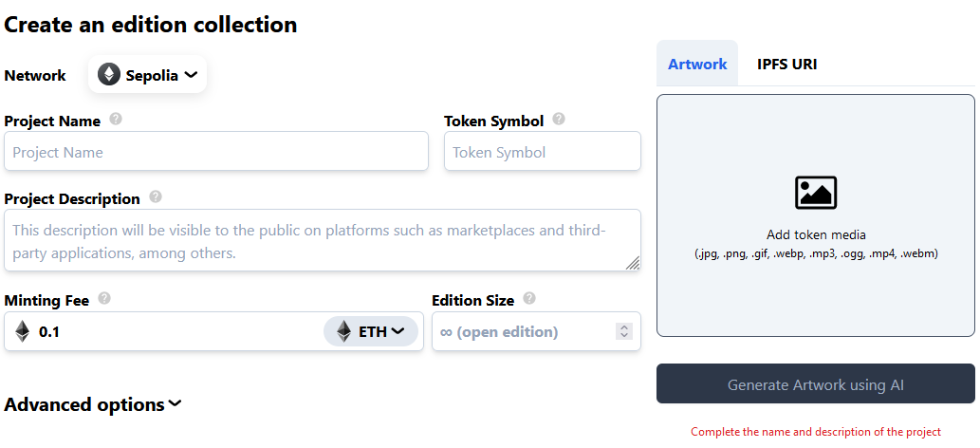Click the Project Name input field
The height and width of the screenshot is (448, 980).
(216, 152)
